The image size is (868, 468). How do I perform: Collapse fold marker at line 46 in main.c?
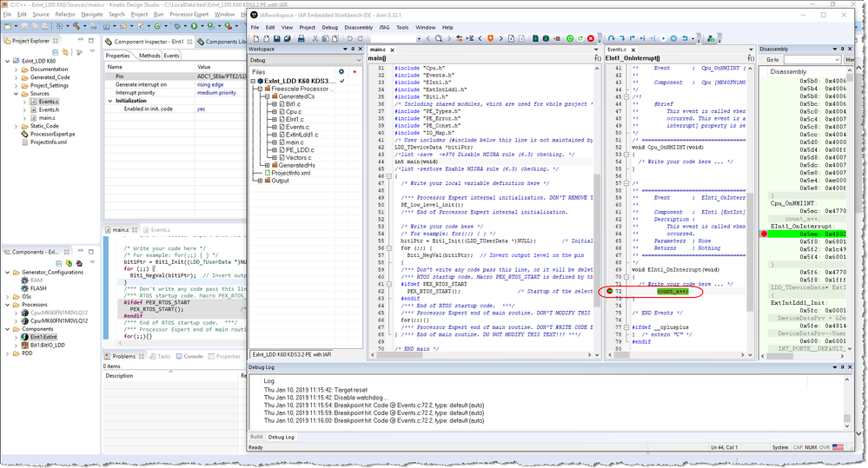[x=388, y=176]
